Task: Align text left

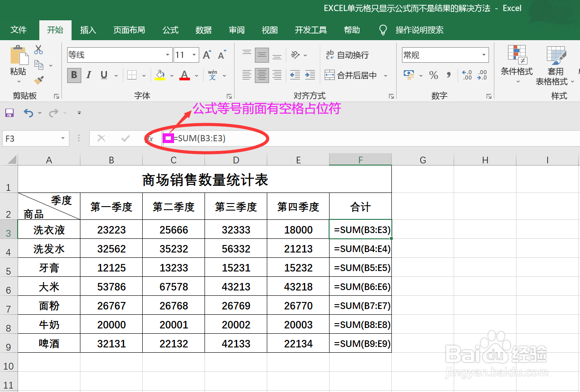Action: 247,75
